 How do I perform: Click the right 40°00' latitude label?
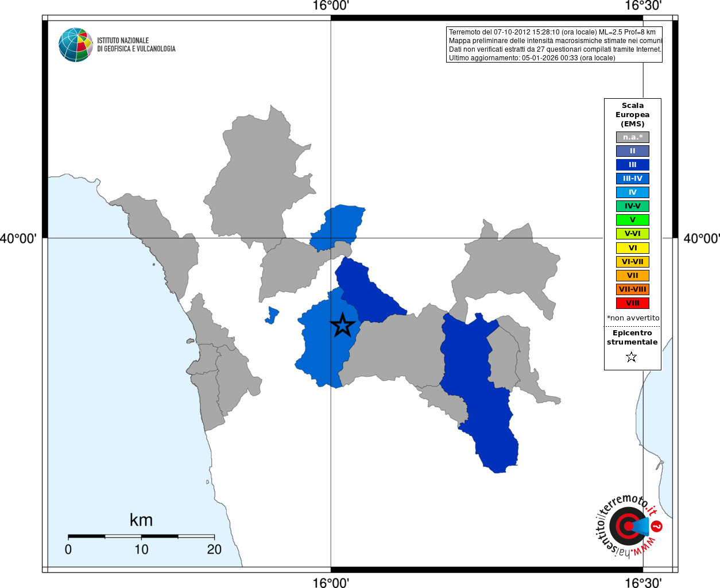701,238
